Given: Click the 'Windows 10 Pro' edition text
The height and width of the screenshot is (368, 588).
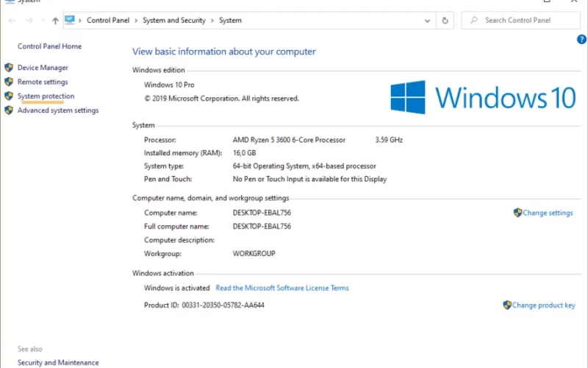Looking at the screenshot, I should coord(169,85).
